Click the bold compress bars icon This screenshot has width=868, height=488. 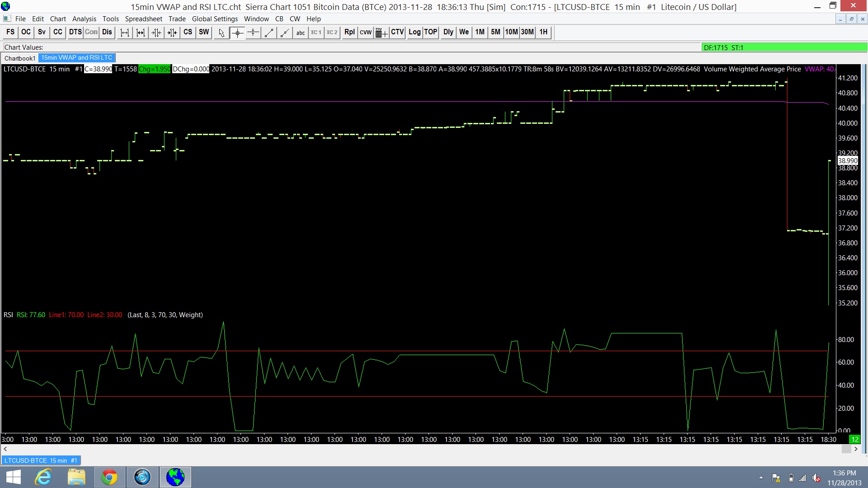click(x=172, y=33)
